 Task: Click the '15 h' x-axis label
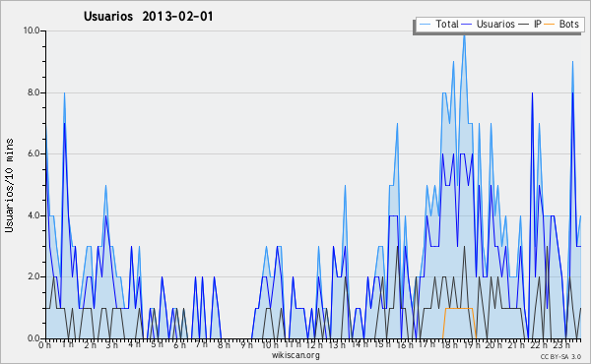click(382, 344)
